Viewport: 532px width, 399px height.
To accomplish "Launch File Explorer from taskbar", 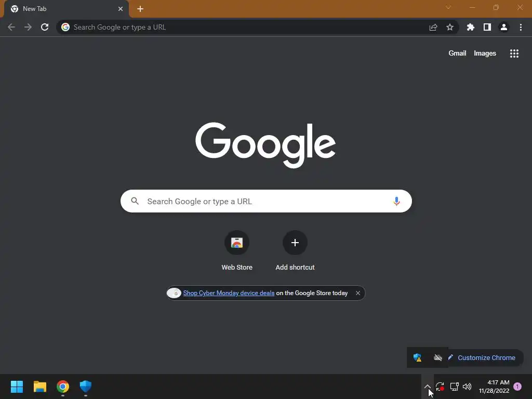I will (x=40, y=387).
